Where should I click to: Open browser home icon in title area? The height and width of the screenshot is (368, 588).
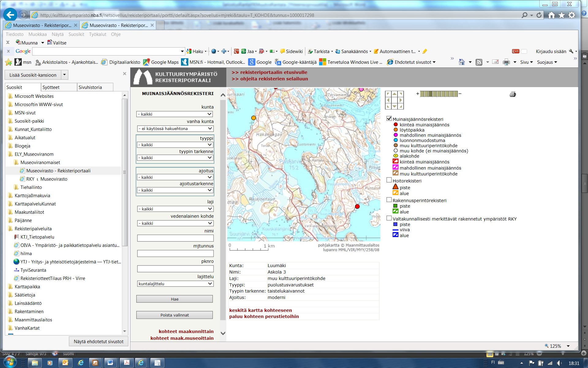tap(552, 15)
